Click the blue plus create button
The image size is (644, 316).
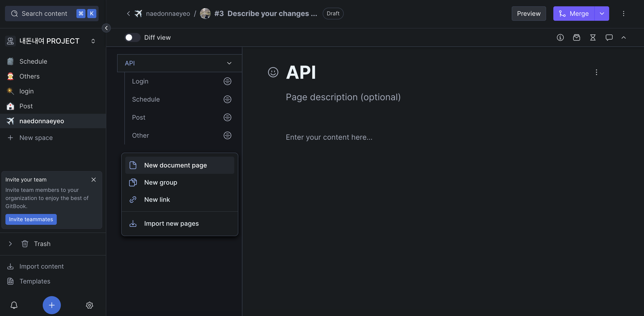coord(52,305)
